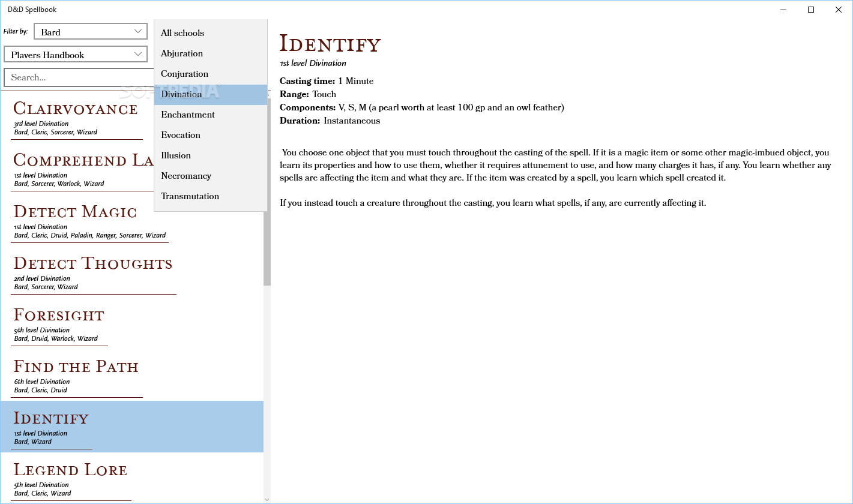
Task: Minimize the D&D Spellbook window
Action: click(x=783, y=10)
